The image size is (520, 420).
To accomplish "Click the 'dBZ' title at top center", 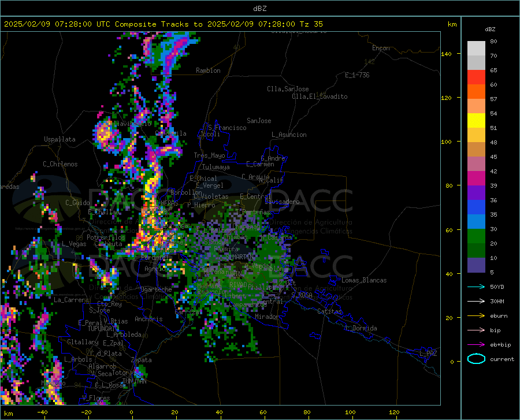I will click(x=259, y=9).
